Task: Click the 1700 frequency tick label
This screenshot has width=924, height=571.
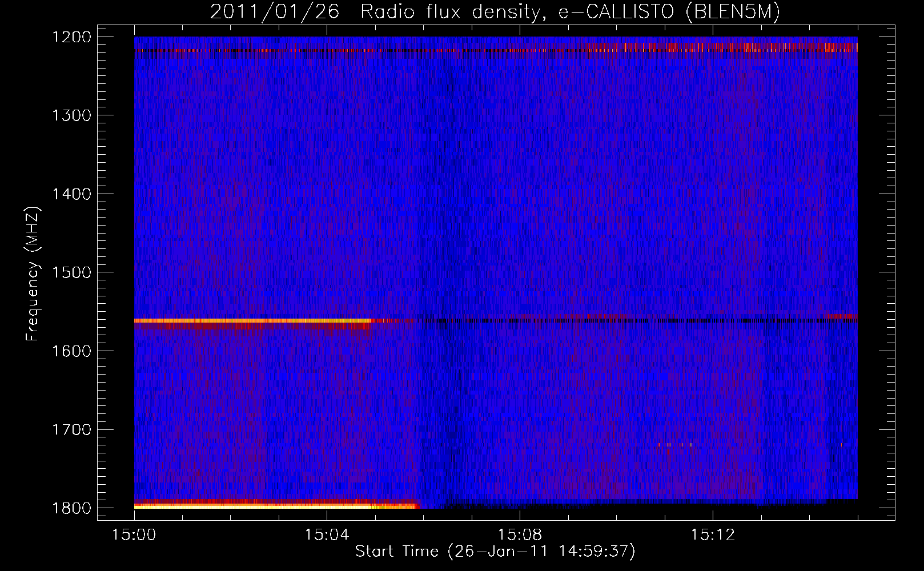Action: (x=72, y=429)
